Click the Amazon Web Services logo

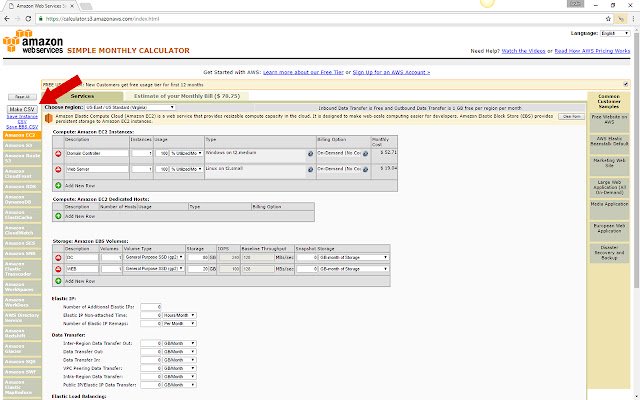pyautogui.click(x=33, y=42)
